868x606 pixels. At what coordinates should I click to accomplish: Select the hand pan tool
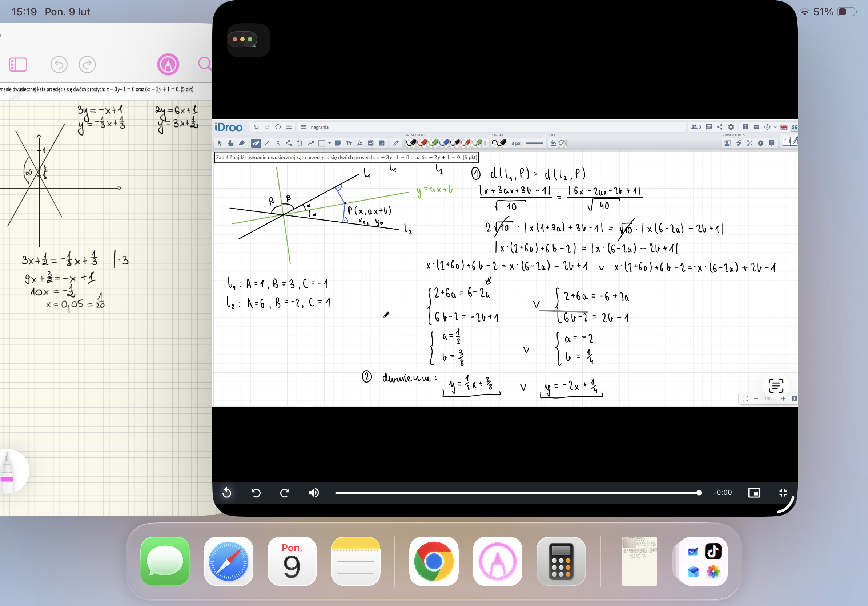tap(230, 143)
